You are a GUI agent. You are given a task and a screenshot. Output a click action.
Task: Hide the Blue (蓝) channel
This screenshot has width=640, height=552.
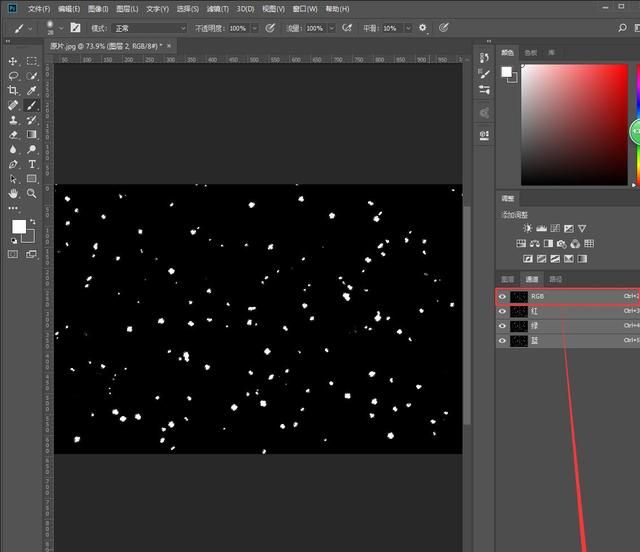(x=502, y=341)
